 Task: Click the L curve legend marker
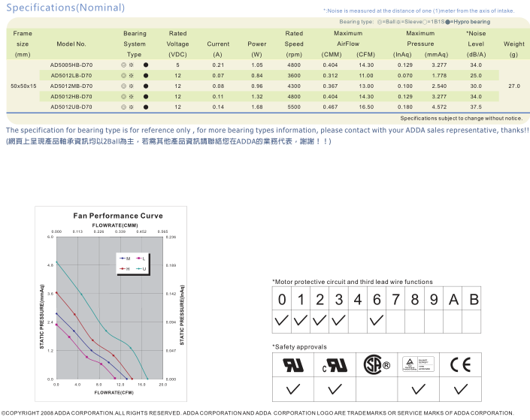(141, 258)
